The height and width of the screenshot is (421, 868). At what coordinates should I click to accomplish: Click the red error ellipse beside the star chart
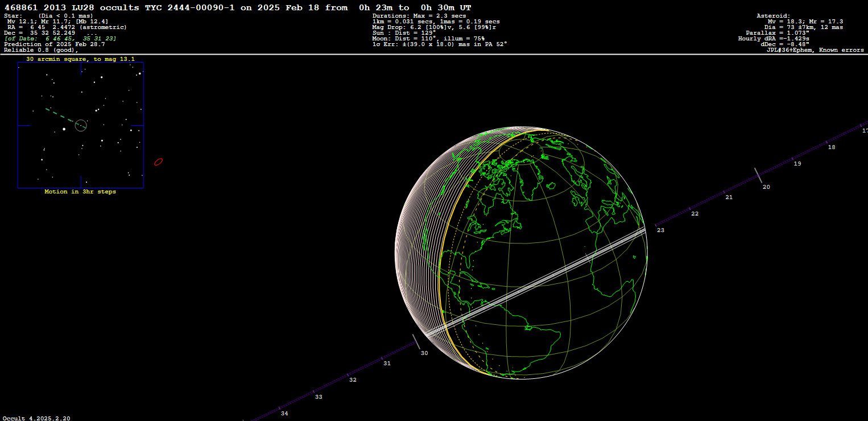pyautogui.click(x=159, y=162)
